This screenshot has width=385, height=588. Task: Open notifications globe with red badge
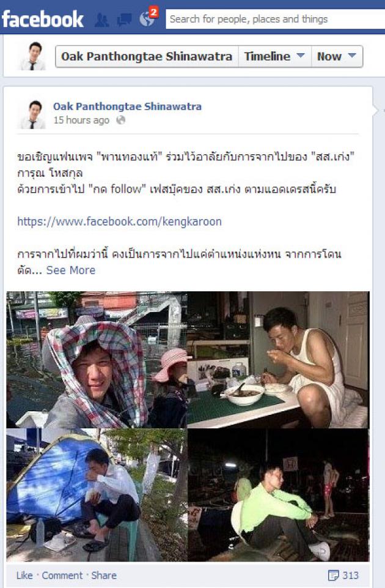pos(148,17)
